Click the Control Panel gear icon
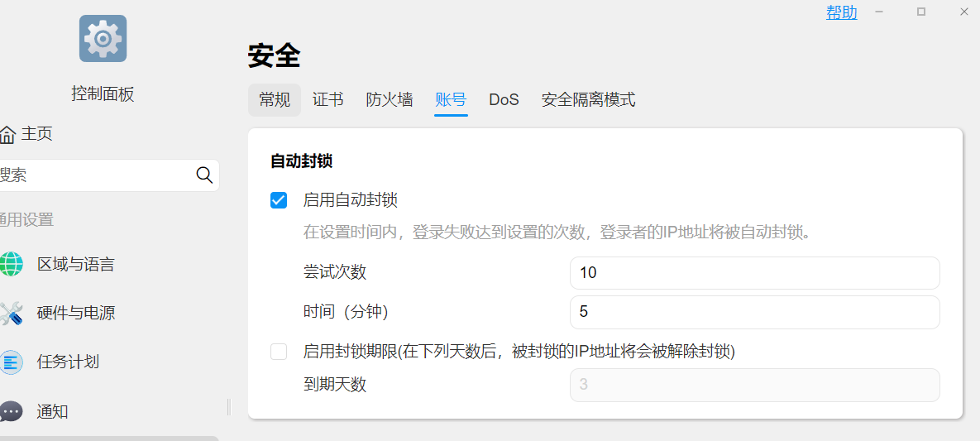 coord(103,39)
